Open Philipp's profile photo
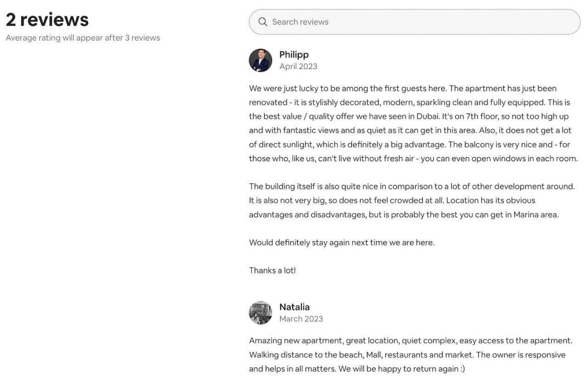This screenshot has height=392, width=588. click(x=260, y=60)
